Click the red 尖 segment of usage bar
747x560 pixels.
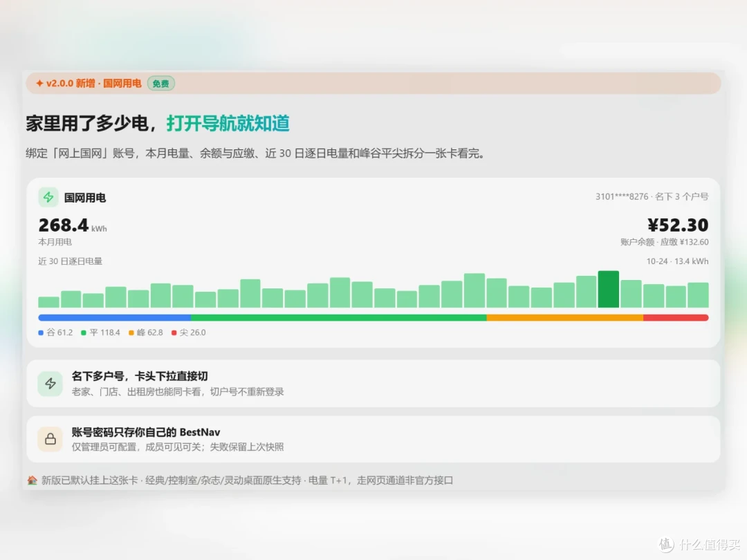point(676,317)
